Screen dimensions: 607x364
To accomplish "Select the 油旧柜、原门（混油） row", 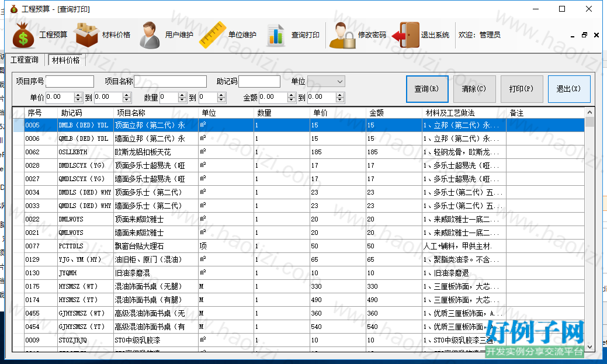I will tap(299, 259).
